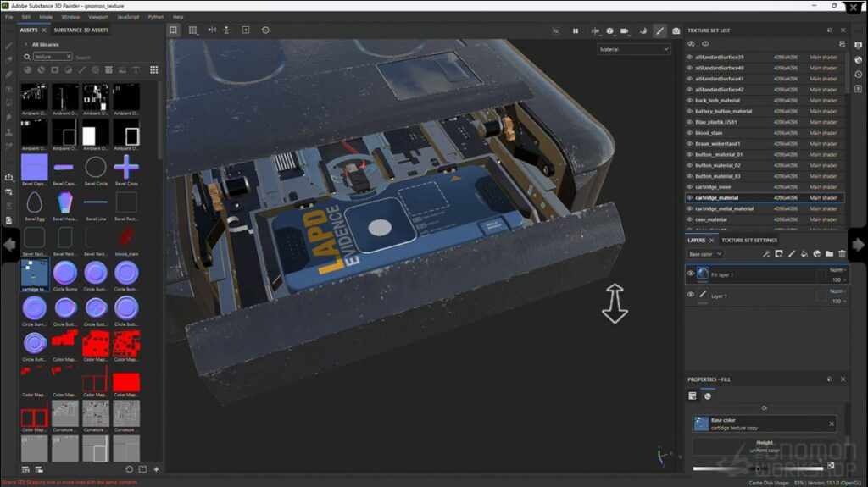This screenshot has width=868, height=487.
Task: Add a mask in Layers toolbar
Action: pyautogui.click(x=779, y=254)
